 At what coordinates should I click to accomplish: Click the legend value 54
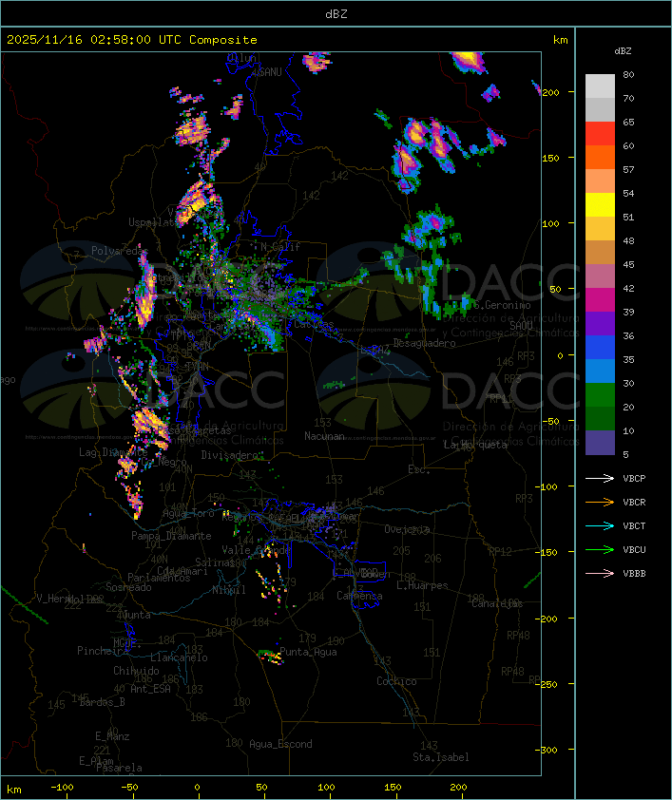point(628,194)
